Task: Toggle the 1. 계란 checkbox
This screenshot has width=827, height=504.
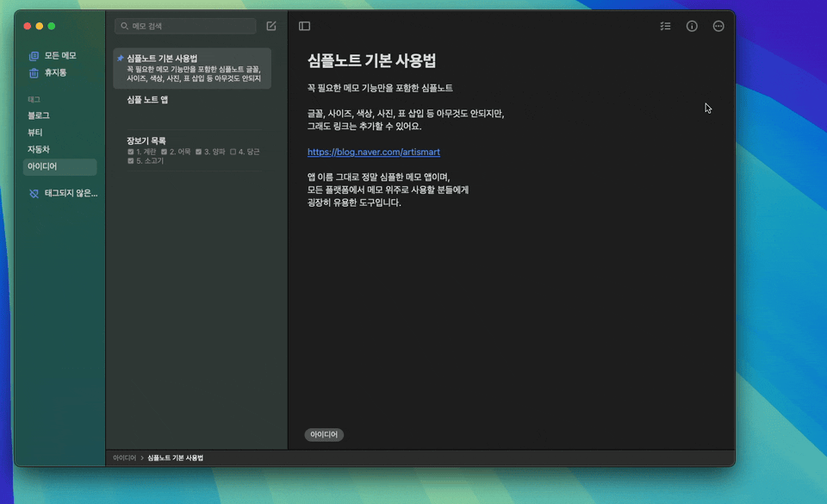Action: (130, 152)
